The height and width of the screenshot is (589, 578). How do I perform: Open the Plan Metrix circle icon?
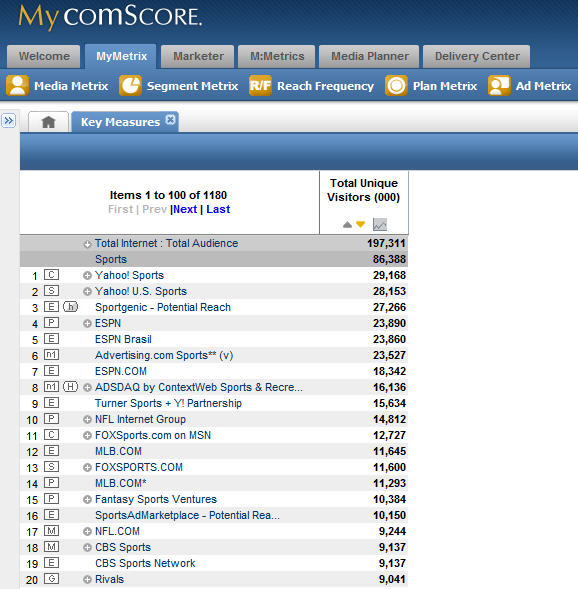click(x=396, y=86)
